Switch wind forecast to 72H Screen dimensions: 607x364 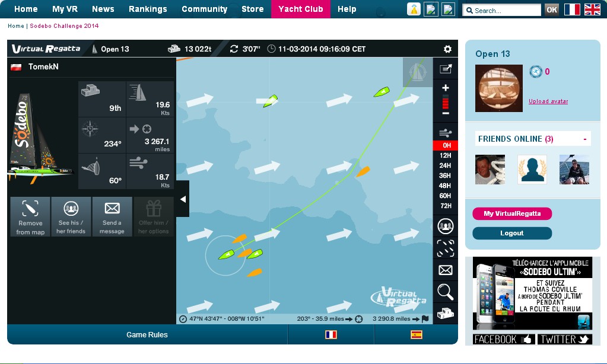coord(445,206)
